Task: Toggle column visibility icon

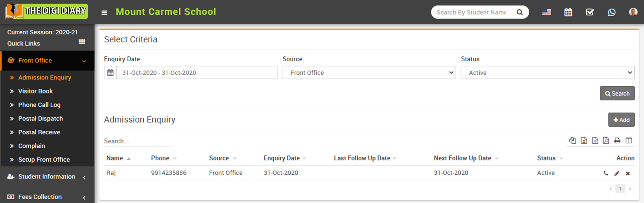Action: pyautogui.click(x=629, y=141)
